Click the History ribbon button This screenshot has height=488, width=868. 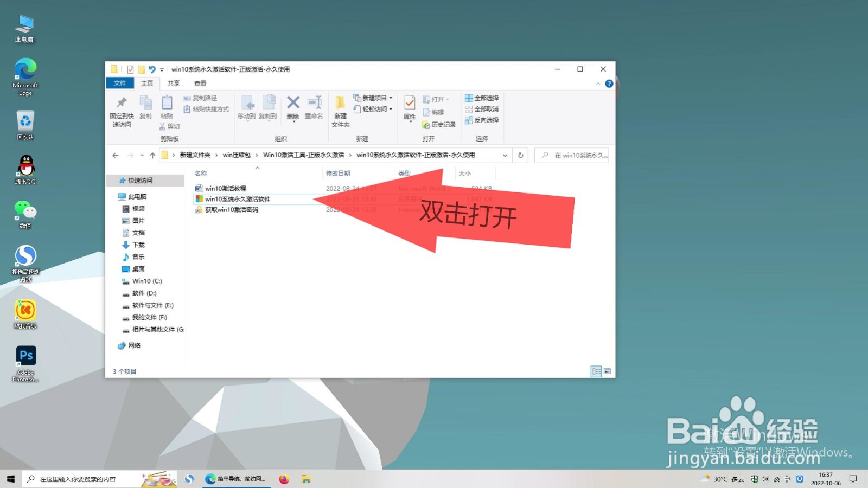tap(439, 125)
